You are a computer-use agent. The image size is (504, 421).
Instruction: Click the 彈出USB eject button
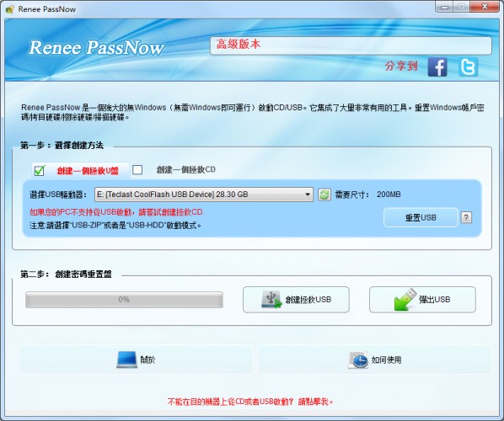[x=422, y=300]
